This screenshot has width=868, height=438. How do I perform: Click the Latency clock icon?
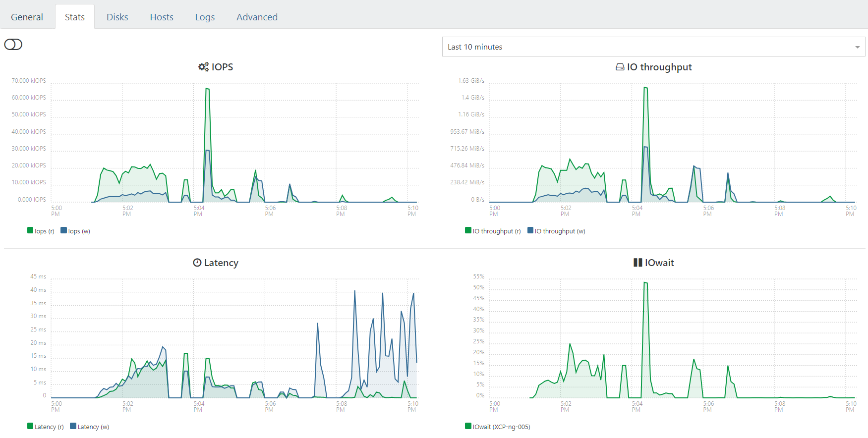pos(197,263)
